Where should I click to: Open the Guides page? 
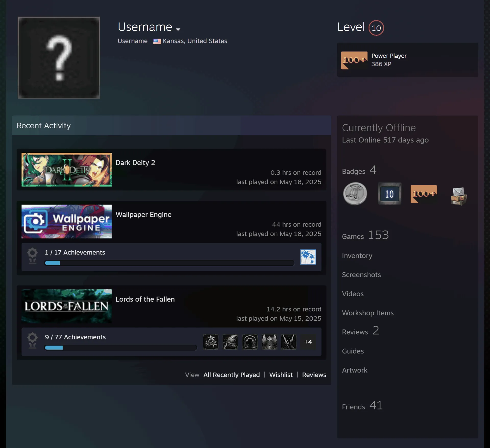pyautogui.click(x=353, y=351)
